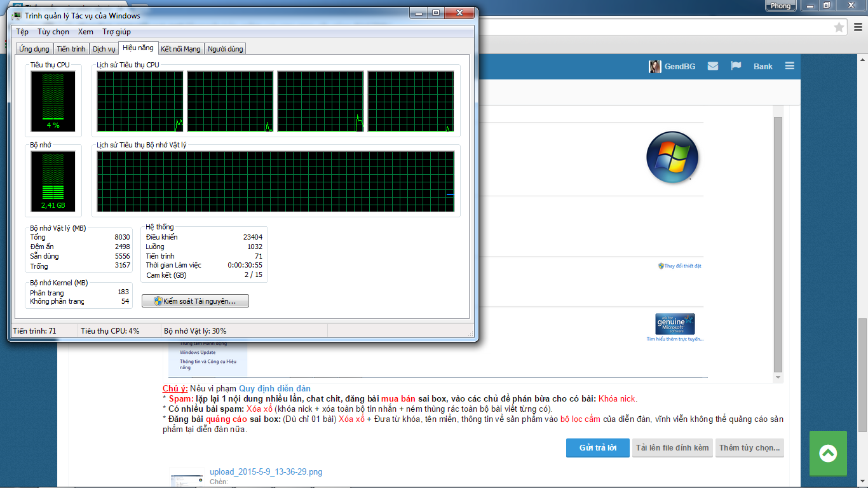868x488 pixels.
Task: Bookmark this page with the star icon
Action: 839,27
